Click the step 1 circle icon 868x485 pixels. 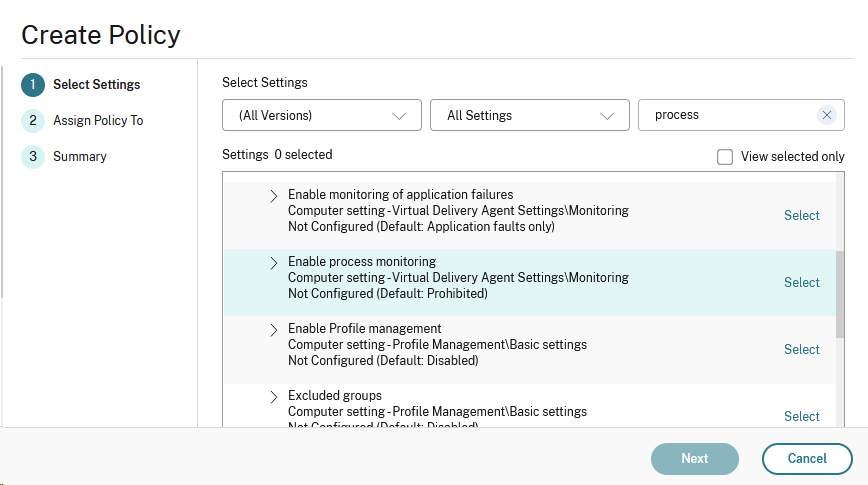[x=33, y=85]
